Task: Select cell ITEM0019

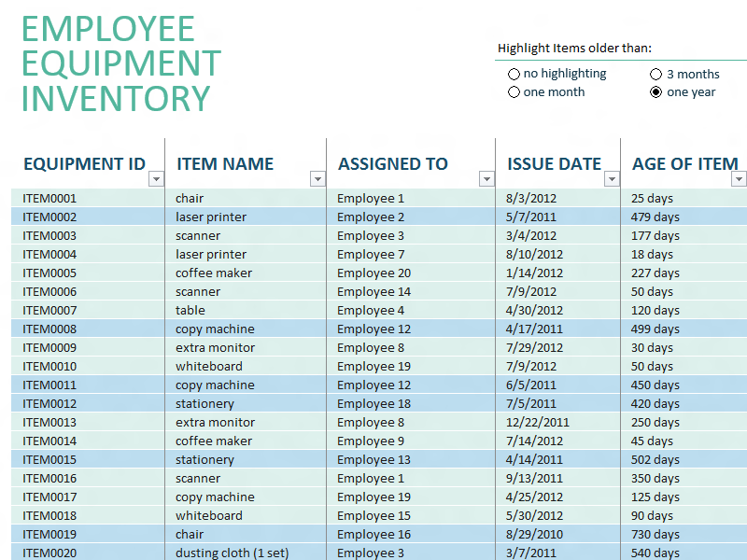Action: tap(88, 534)
